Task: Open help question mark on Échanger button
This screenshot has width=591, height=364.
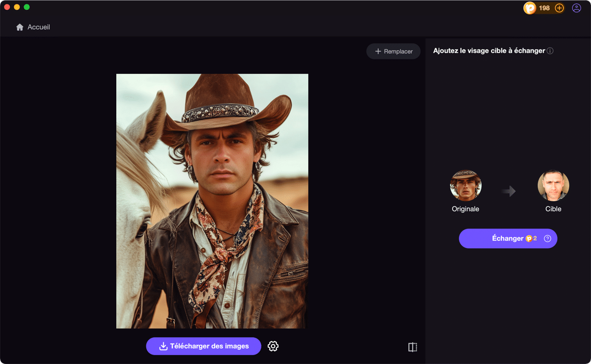Action: click(x=547, y=239)
